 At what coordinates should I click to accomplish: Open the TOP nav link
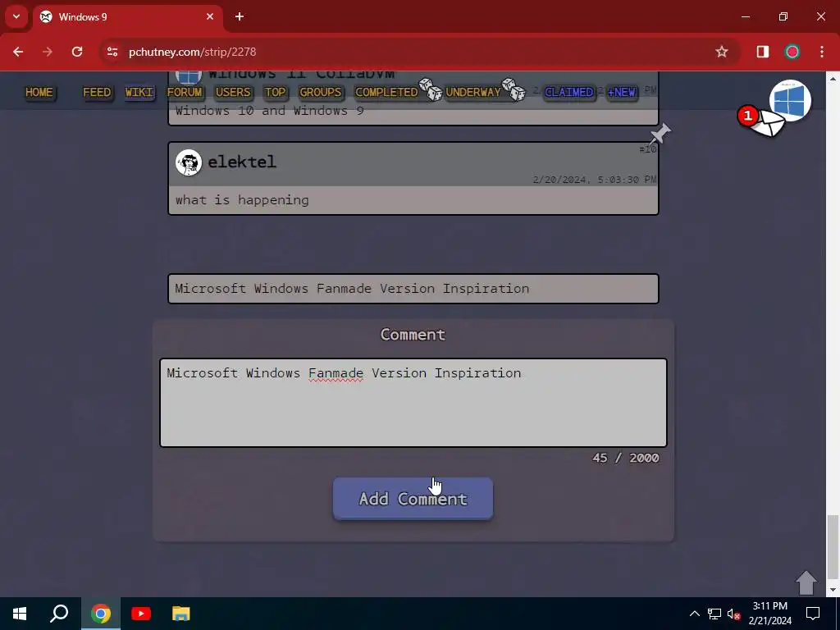275,92
